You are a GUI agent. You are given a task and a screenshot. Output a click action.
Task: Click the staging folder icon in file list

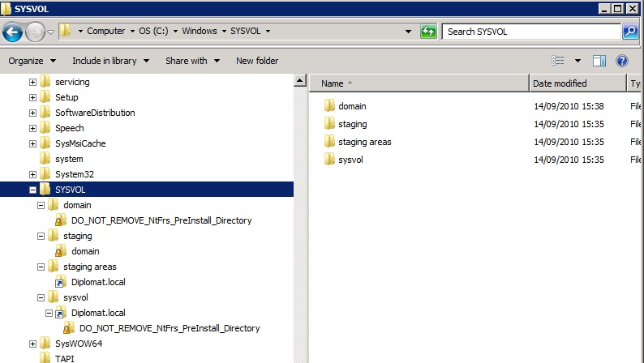pyautogui.click(x=329, y=123)
